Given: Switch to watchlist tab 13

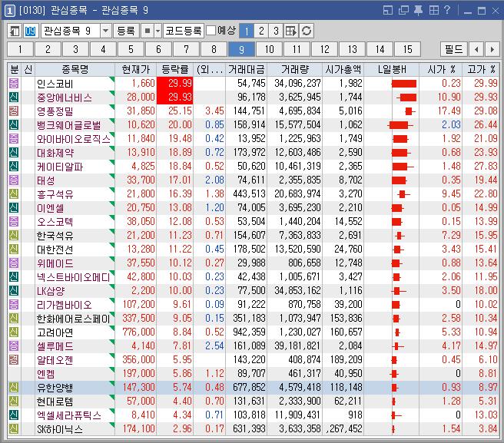Looking at the screenshot, I should pyautogui.click(x=353, y=49).
